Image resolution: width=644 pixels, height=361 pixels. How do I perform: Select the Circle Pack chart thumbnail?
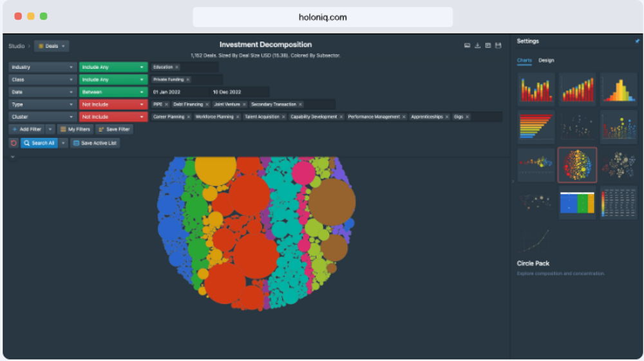[577, 164]
